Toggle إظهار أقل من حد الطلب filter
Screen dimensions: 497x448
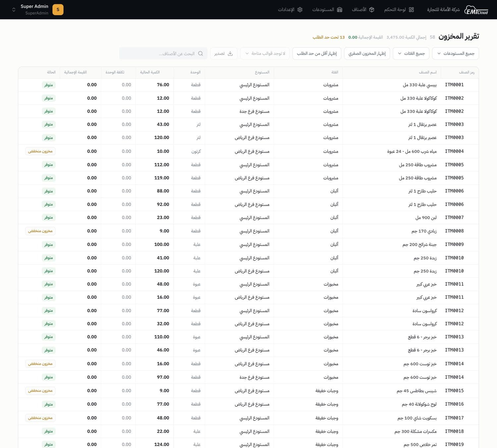317,53
